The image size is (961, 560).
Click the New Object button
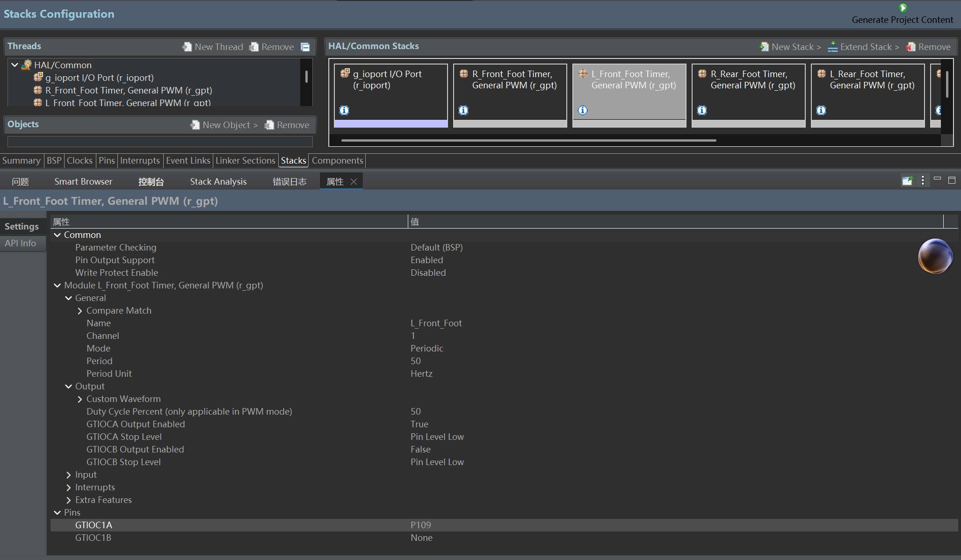[x=224, y=125]
